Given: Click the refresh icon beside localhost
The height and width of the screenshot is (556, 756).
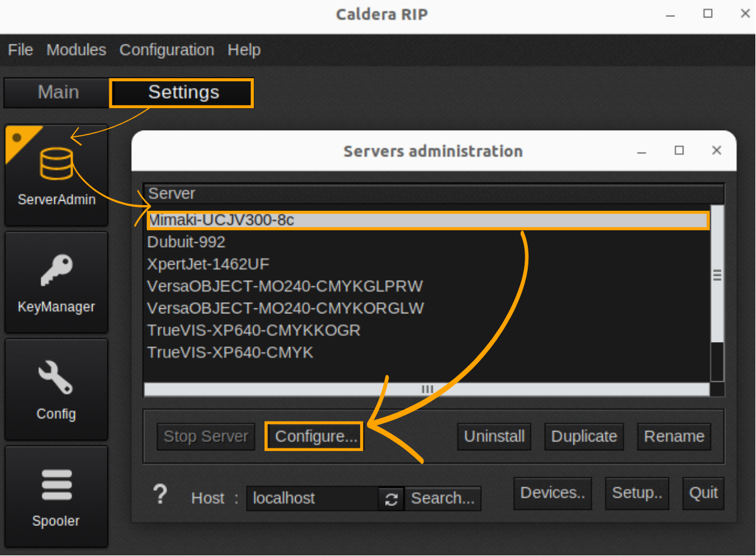Looking at the screenshot, I should click(391, 499).
